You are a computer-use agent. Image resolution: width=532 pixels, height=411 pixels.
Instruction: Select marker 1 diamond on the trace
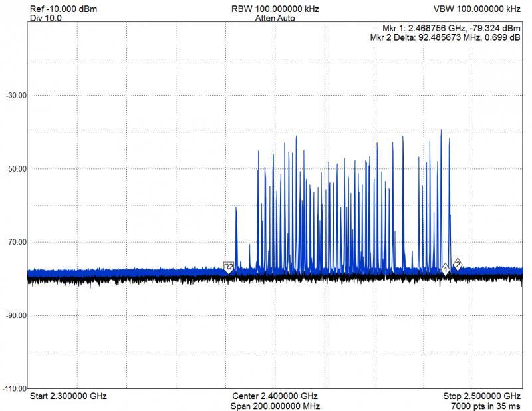[x=446, y=269]
